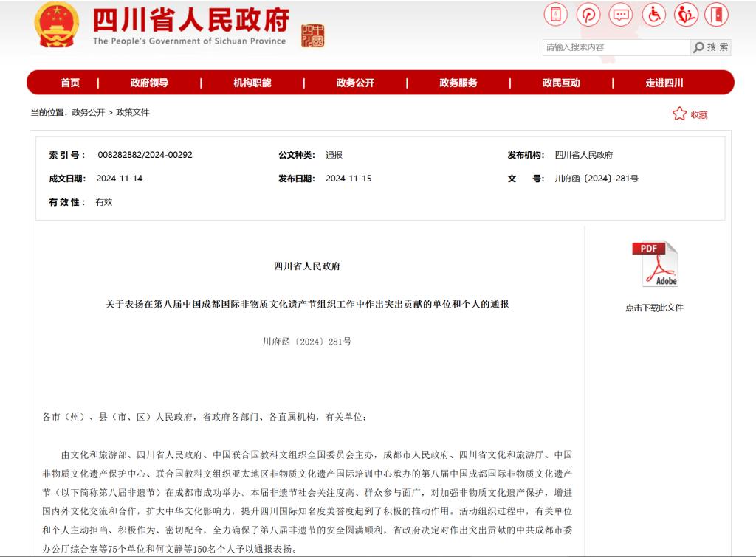Click the 点击下载此文件 link
The height and width of the screenshot is (557, 756).
(x=654, y=308)
